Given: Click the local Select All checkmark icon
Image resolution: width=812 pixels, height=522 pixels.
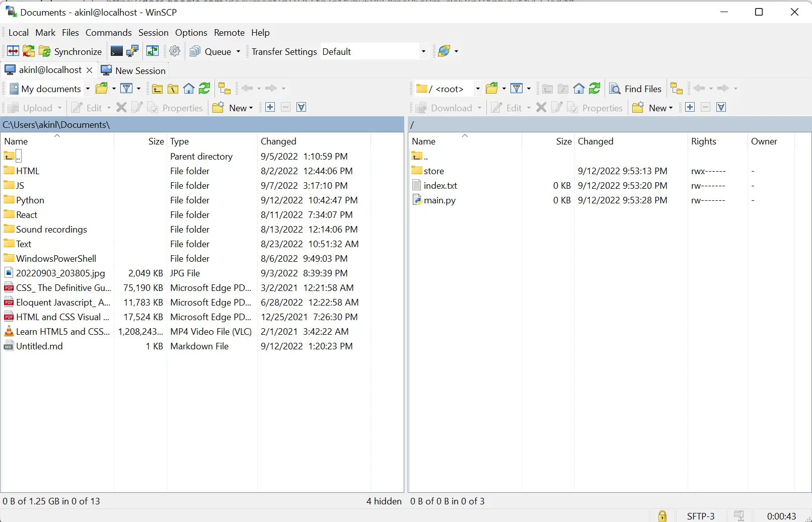Looking at the screenshot, I should [302, 107].
